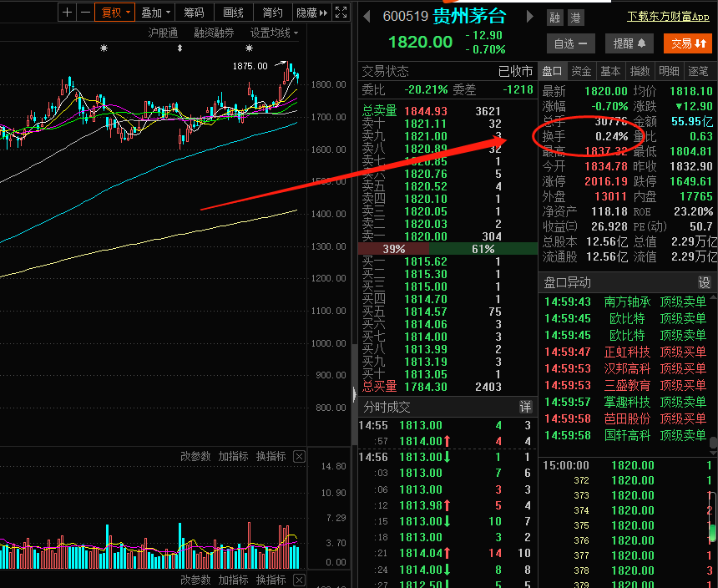Click the PE(动) 50.7 value
Viewport: 718px width, 588px height.
(x=701, y=226)
